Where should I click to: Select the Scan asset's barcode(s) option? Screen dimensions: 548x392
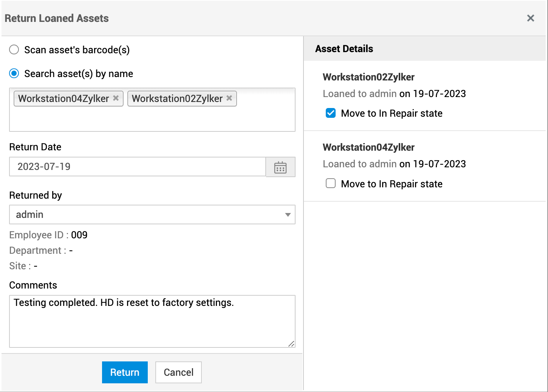(x=14, y=50)
